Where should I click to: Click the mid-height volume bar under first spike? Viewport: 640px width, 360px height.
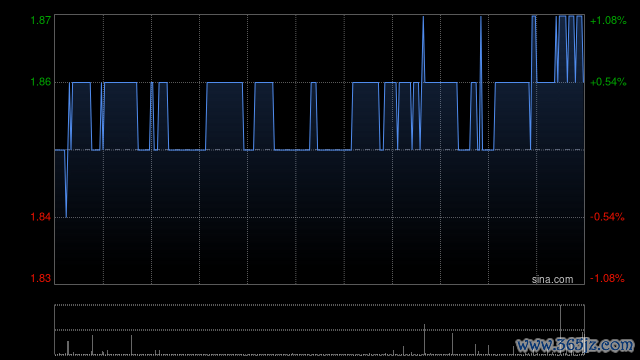pos(424,339)
